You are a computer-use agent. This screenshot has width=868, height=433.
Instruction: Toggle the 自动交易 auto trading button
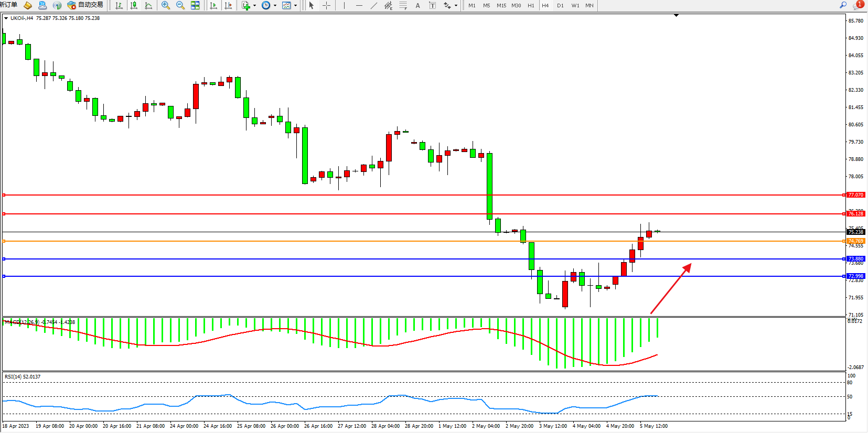(x=85, y=5)
